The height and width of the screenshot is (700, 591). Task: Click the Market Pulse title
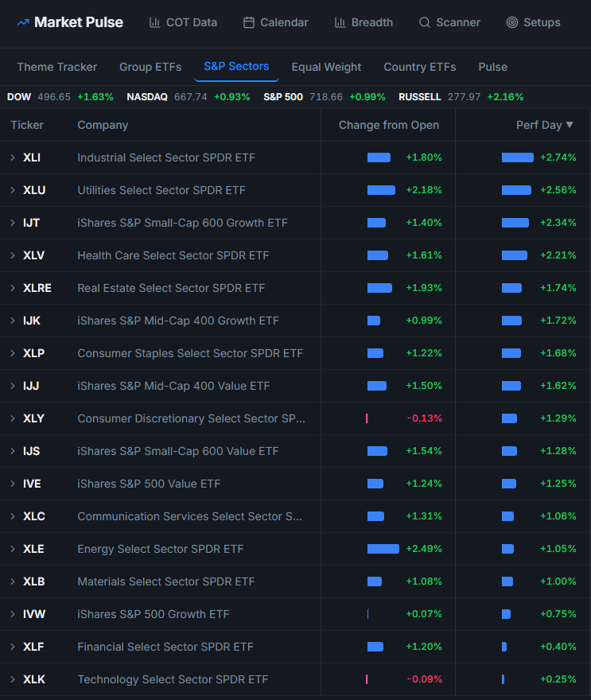point(79,22)
